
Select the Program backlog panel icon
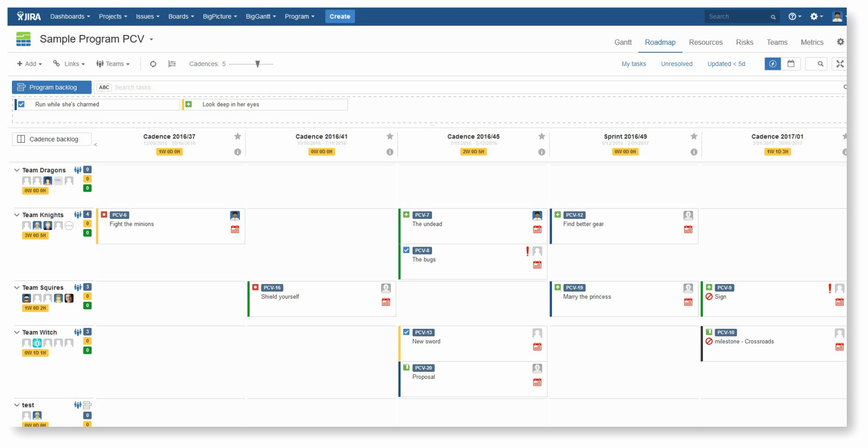(x=21, y=87)
